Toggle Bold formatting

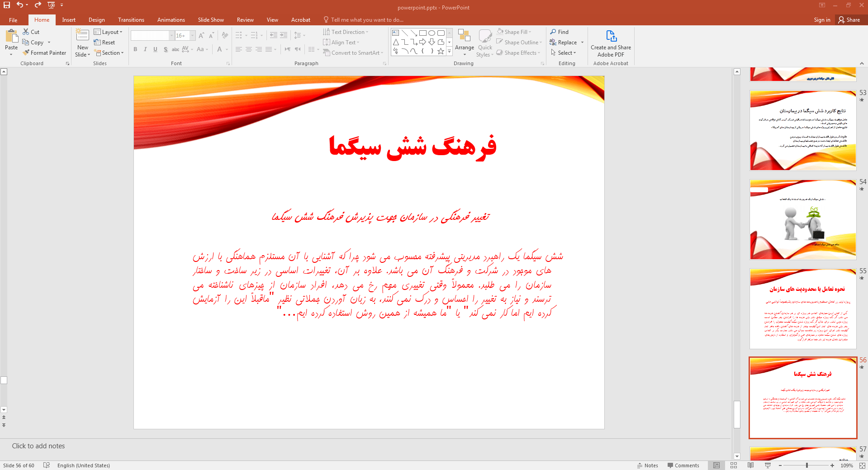[x=135, y=49]
